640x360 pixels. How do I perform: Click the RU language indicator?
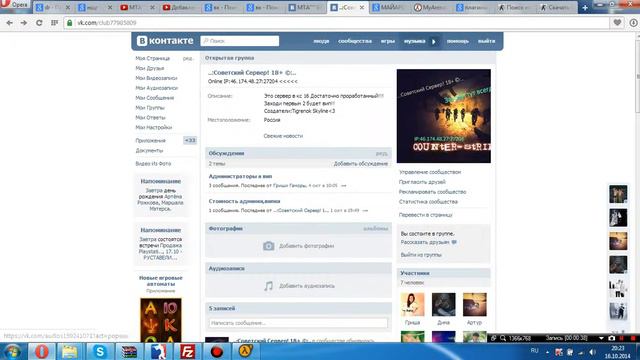[534, 351]
